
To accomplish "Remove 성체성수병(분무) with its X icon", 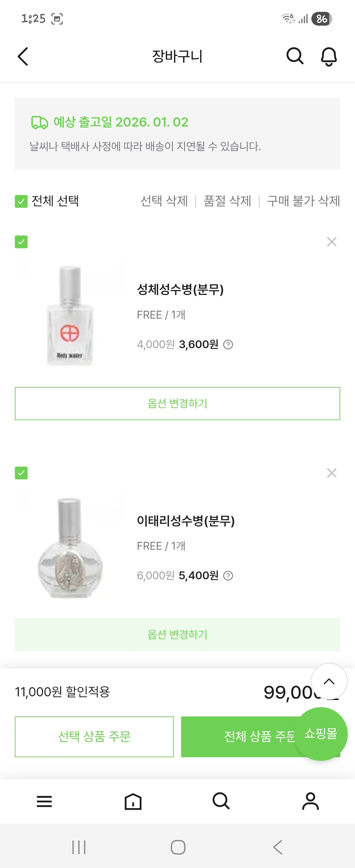I will pyautogui.click(x=331, y=242).
